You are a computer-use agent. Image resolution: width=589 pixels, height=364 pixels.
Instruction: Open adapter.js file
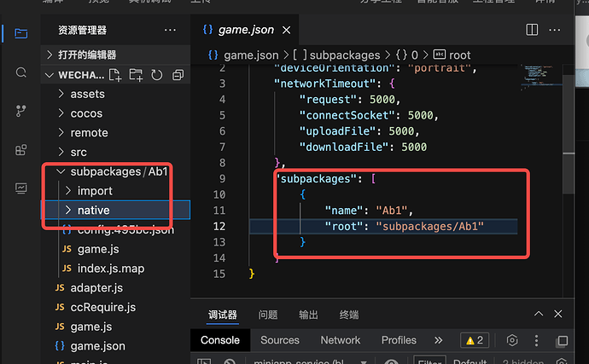click(x=115, y=288)
